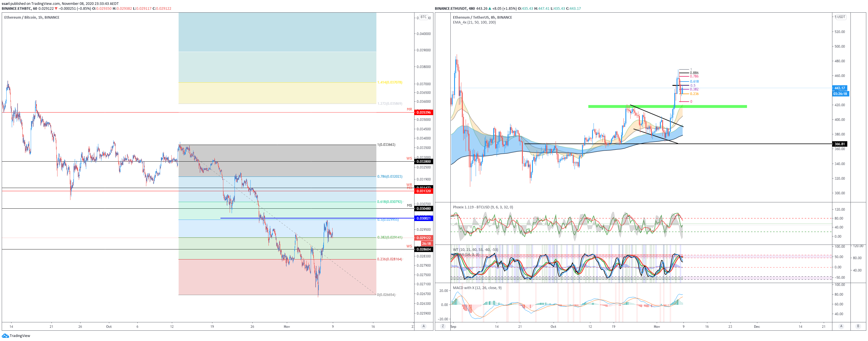Image resolution: width=868 pixels, height=341 pixels.
Task: Select the black 0.032800 WS price label
Action: point(424,162)
